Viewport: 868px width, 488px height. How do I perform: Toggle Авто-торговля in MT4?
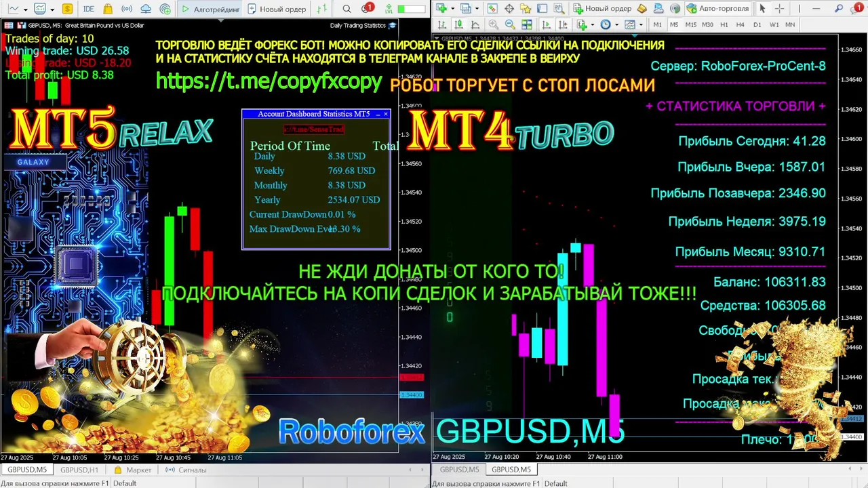pyautogui.click(x=718, y=8)
